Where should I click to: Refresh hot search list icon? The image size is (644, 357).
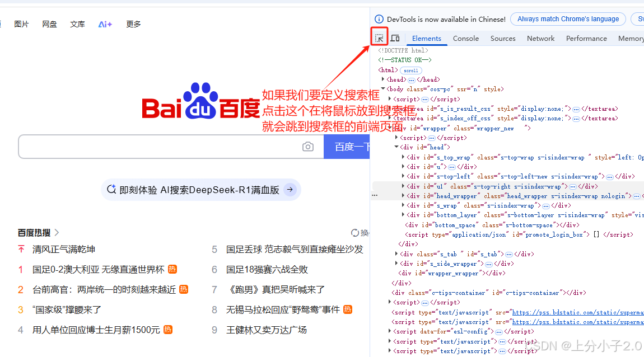(355, 233)
